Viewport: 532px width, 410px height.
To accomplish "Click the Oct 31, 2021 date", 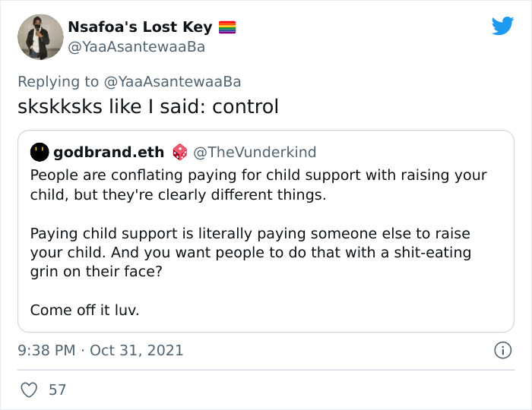I will pos(136,350).
